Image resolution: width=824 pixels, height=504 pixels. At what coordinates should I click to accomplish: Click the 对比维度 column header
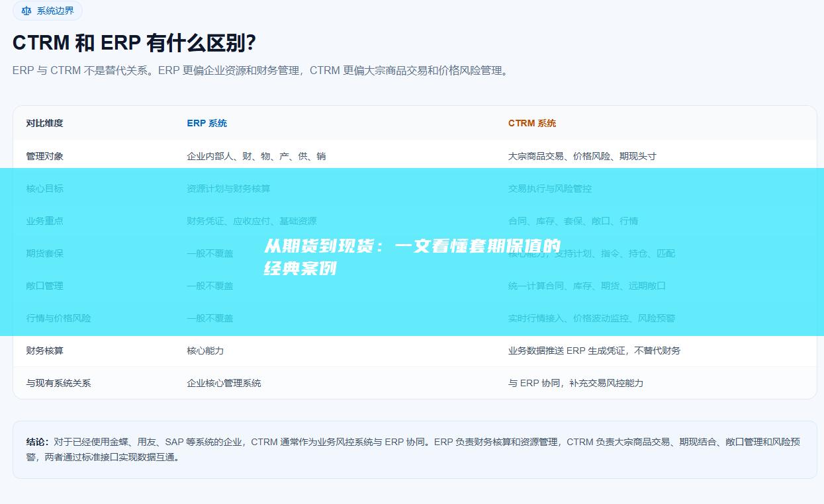(45, 123)
